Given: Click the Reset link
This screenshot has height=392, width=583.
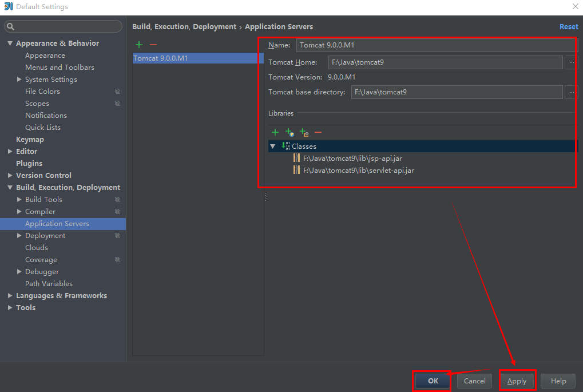Looking at the screenshot, I should [x=569, y=27].
